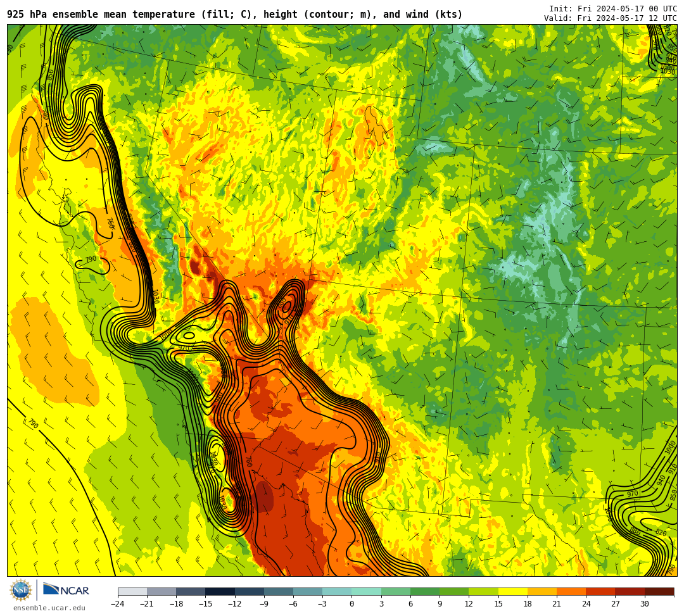Select the 925 hPa ensemble mean temperature title

click(x=235, y=15)
